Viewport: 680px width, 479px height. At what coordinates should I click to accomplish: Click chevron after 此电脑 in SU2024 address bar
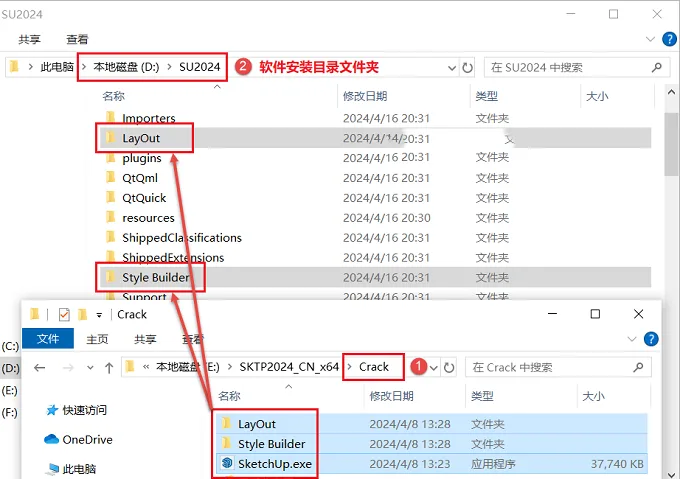(x=84, y=67)
